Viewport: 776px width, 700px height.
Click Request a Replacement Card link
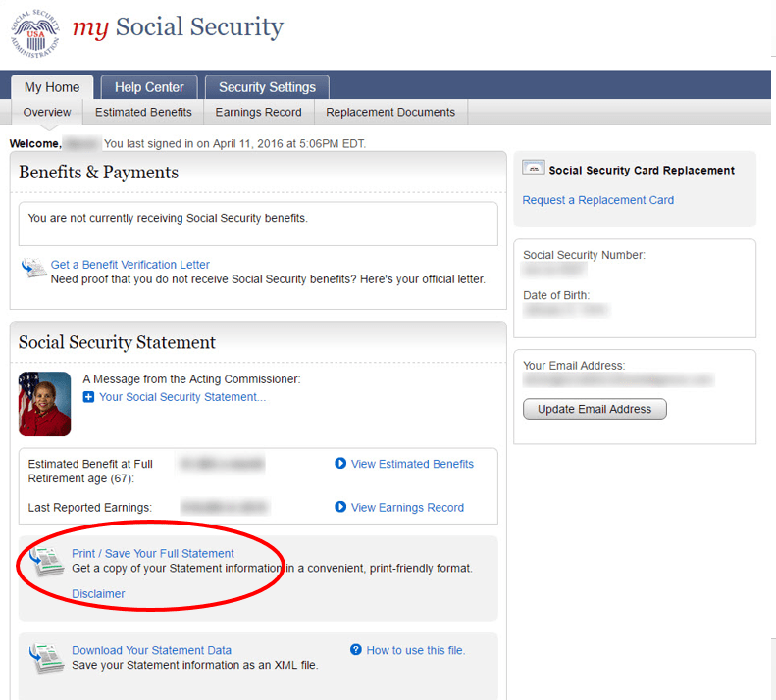point(597,200)
